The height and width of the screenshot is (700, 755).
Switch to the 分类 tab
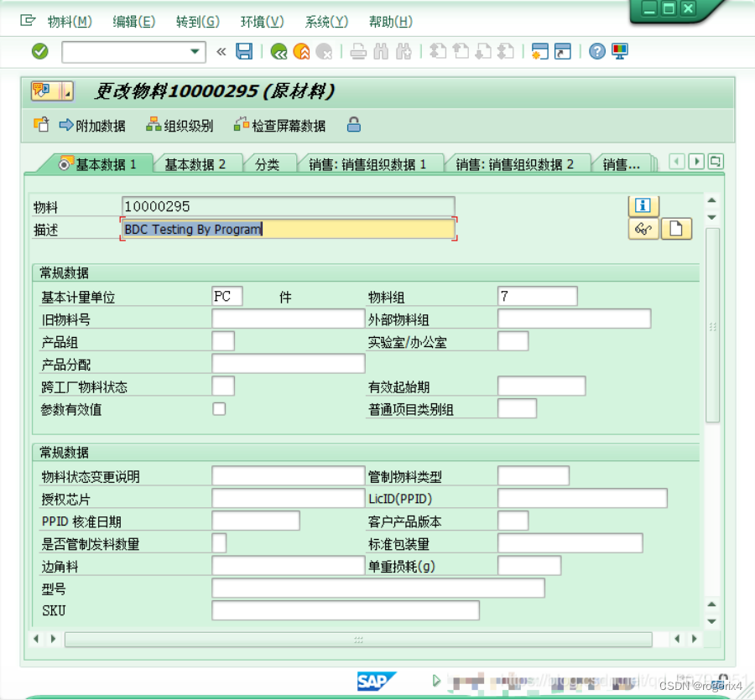coord(268,164)
